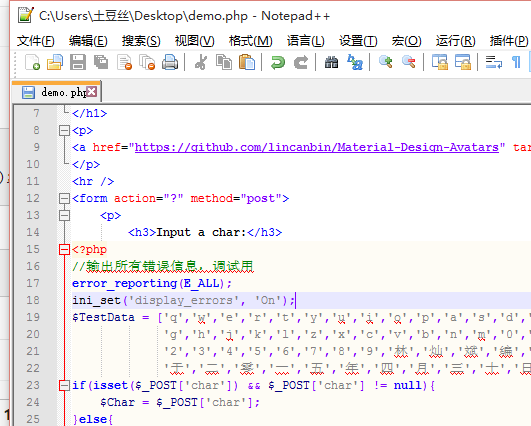531x426 pixels.
Task: Click line number 7 in the margin
Action: 36,113
